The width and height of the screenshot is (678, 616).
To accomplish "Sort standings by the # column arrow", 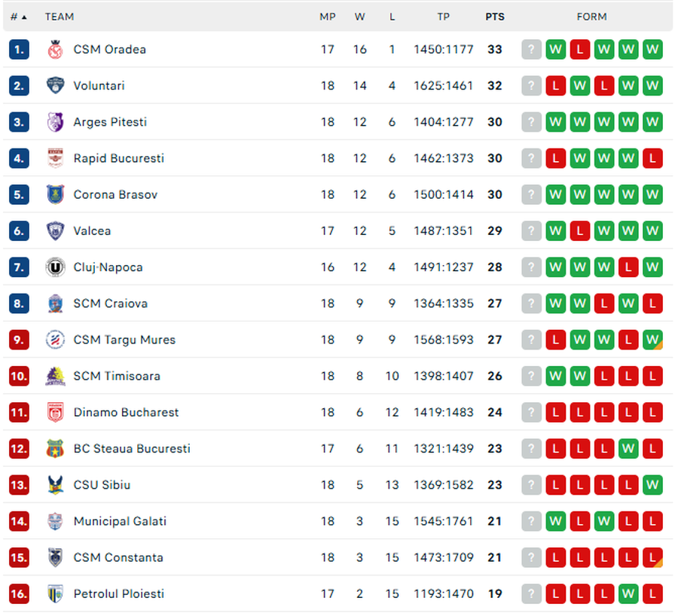I will click(x=19, y=17).
